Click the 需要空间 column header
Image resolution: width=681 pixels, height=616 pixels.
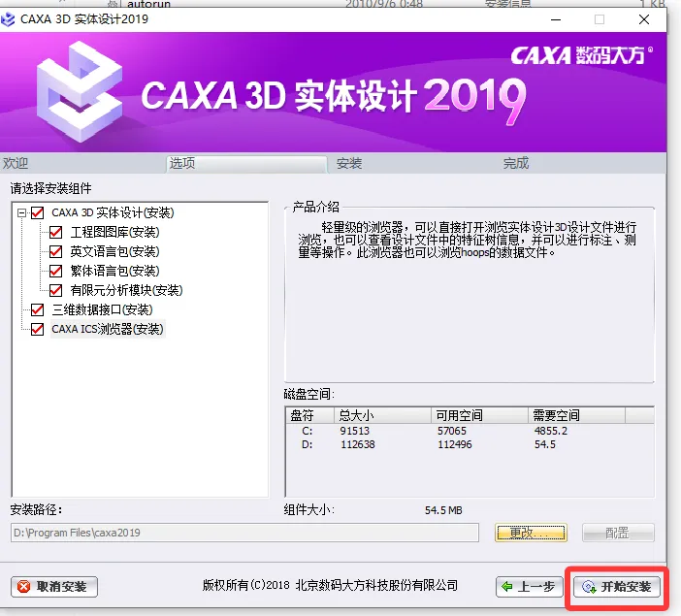(x=576, y=416)
